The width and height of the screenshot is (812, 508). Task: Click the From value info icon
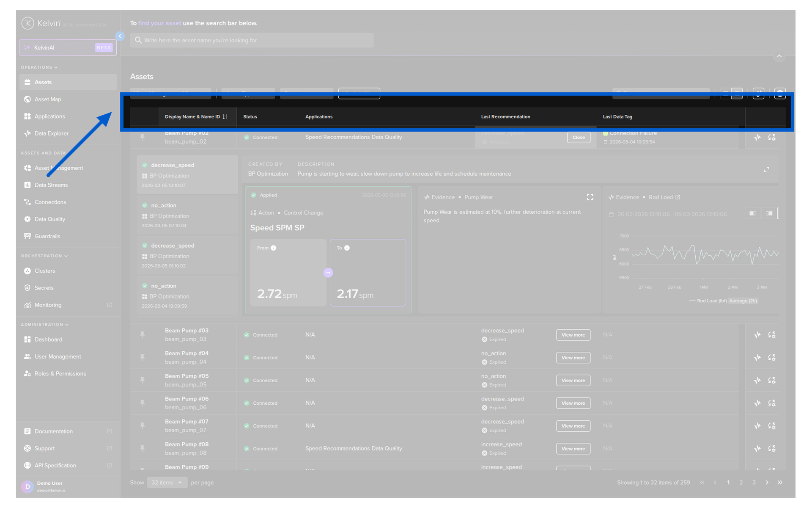tap(274, 248)
